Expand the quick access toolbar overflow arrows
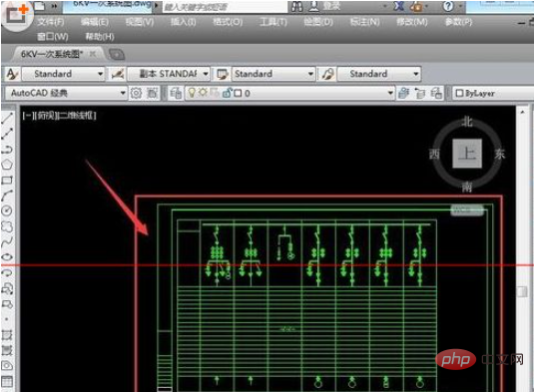 (x=54, y=6)
